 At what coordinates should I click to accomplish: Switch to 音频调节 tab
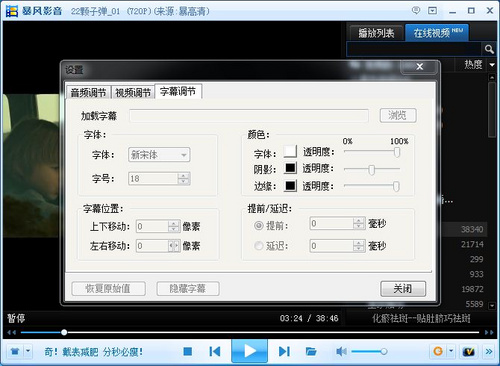(88, 92)
